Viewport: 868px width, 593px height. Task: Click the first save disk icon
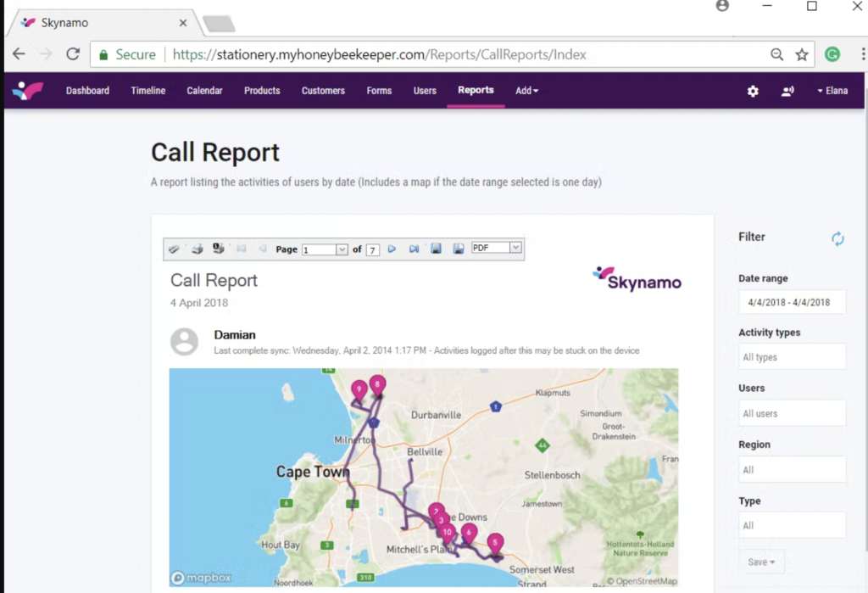[437, 249]
